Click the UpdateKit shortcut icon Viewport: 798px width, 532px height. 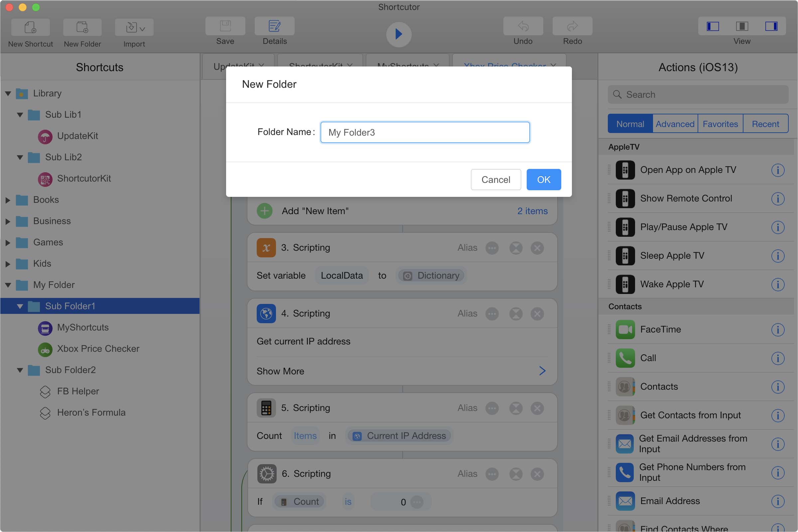pos(45,136)
